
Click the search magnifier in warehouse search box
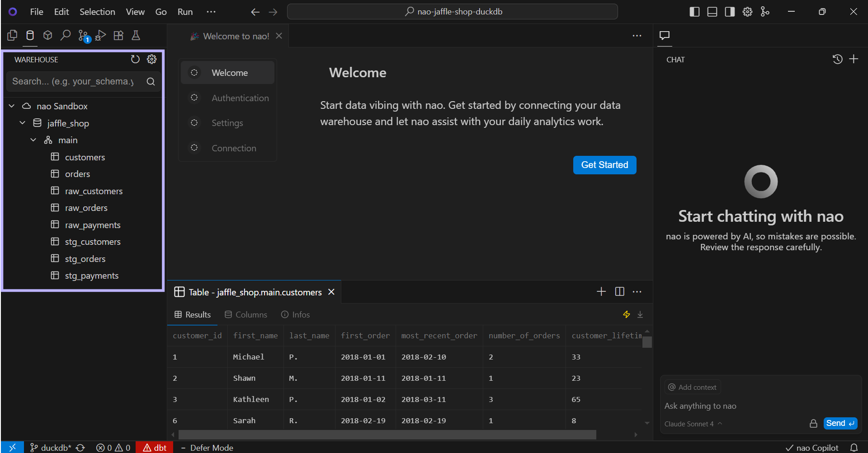[x=151, y=81]
